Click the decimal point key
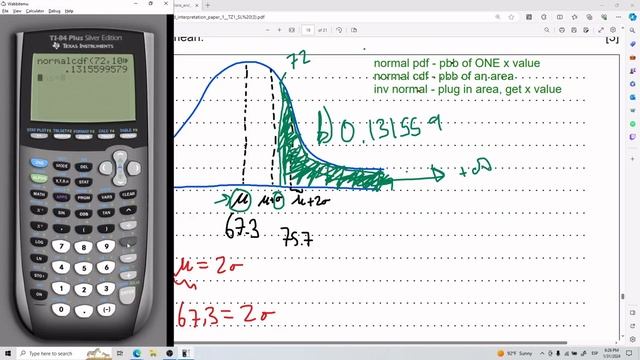Image resolution: width=640 pixels, height=360 pixels. click(84, 311)
